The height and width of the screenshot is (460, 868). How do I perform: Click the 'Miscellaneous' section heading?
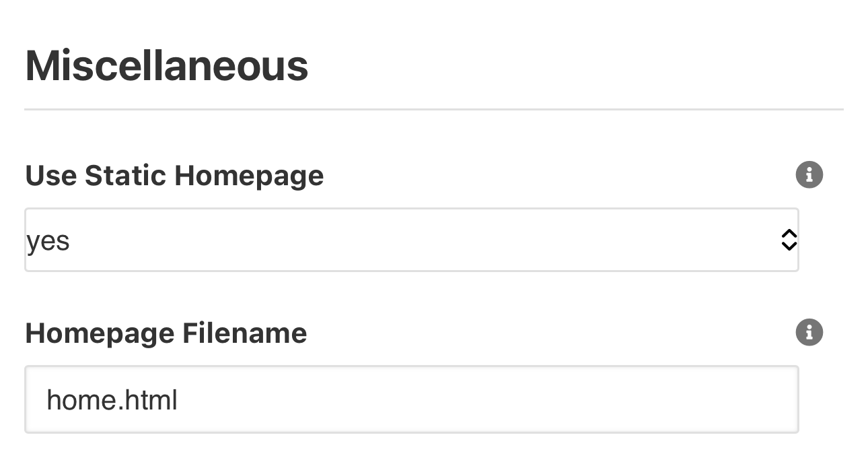pos(166,66)
